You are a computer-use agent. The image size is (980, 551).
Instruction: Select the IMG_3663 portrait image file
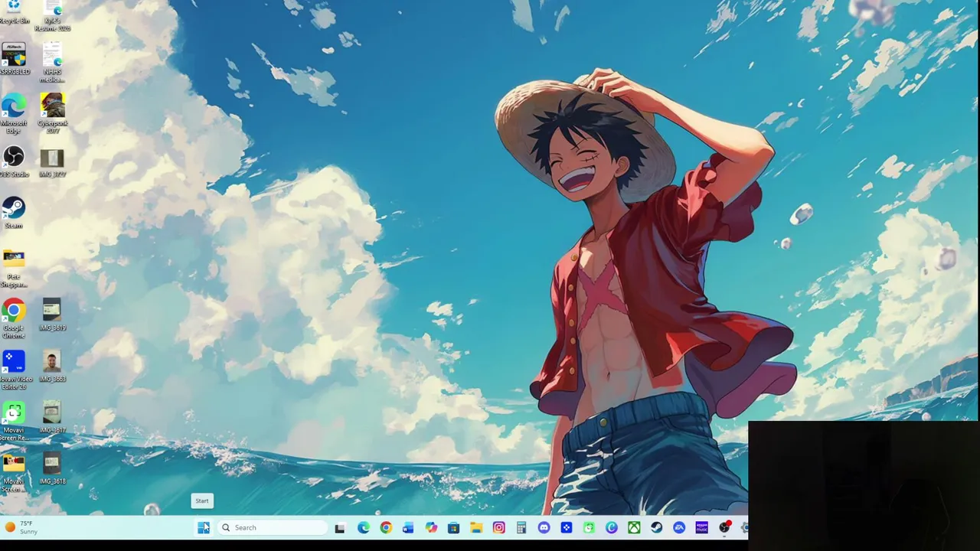[x=52, y=367]
